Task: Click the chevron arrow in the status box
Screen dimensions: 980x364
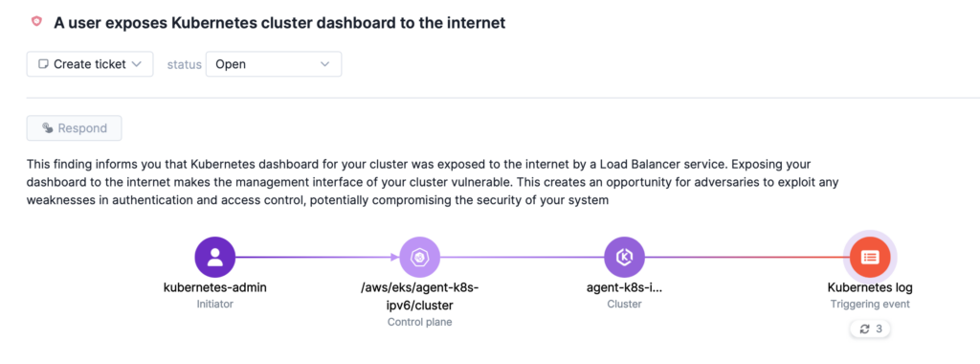Action: (324, 64)
